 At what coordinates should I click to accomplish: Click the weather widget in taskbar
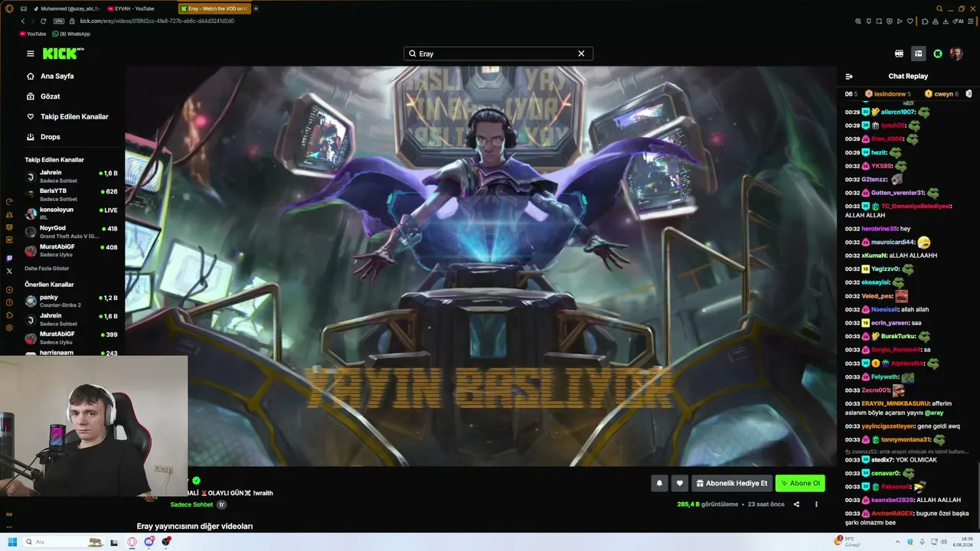[x=848, y=542]
